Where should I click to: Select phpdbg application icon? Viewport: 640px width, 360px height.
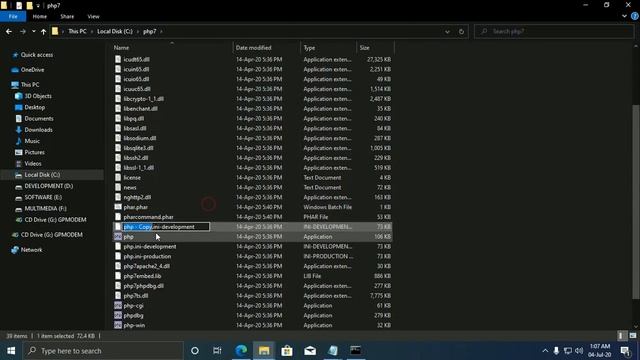pyautogui.click(x=118, y=316)
